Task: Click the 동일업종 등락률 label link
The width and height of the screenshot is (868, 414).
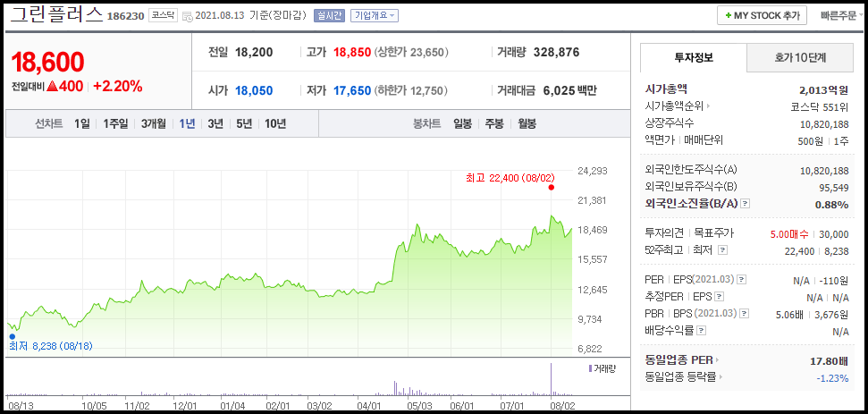Action: (x=681, y=377)
